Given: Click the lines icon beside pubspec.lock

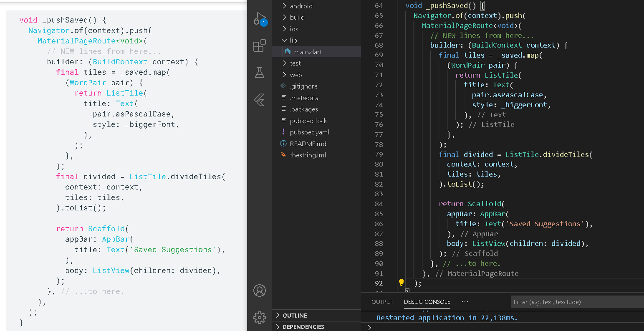Looking at the screenshot, I should pos(284,121).
